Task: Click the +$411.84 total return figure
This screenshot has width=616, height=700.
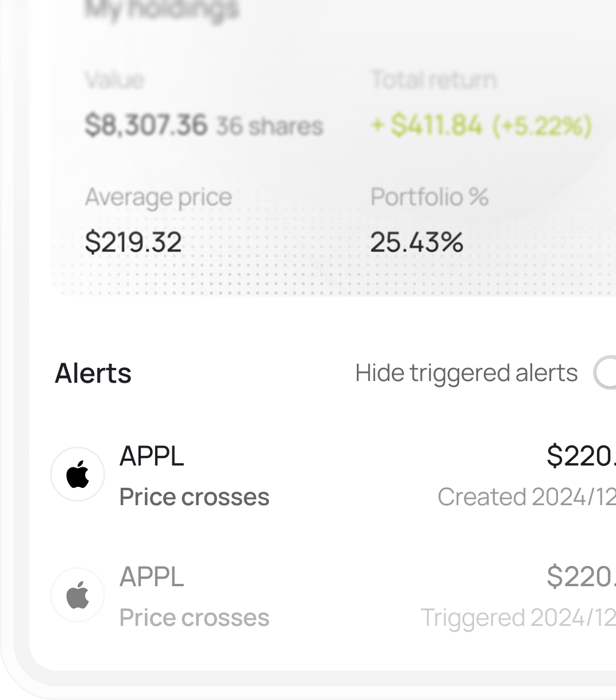Action: 437,125
